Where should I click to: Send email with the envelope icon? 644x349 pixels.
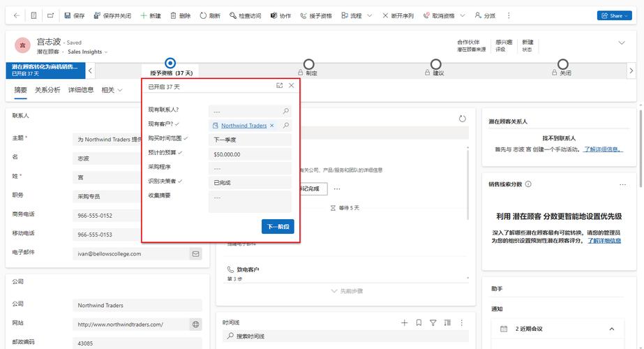[x=196, y=254]
